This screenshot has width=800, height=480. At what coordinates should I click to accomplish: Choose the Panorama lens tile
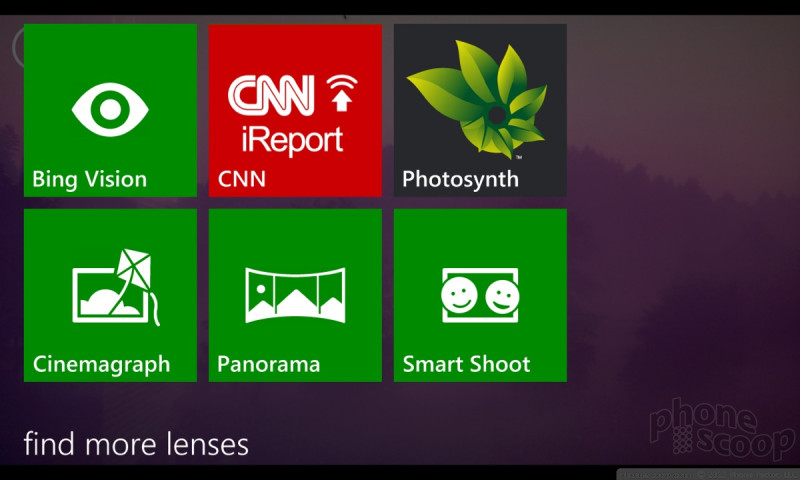295,295
